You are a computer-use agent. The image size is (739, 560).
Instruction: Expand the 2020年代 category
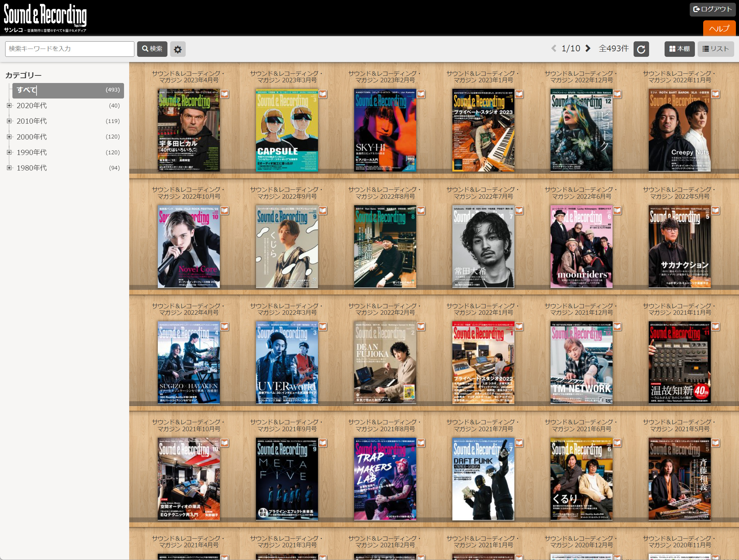[x=9, y=105]
